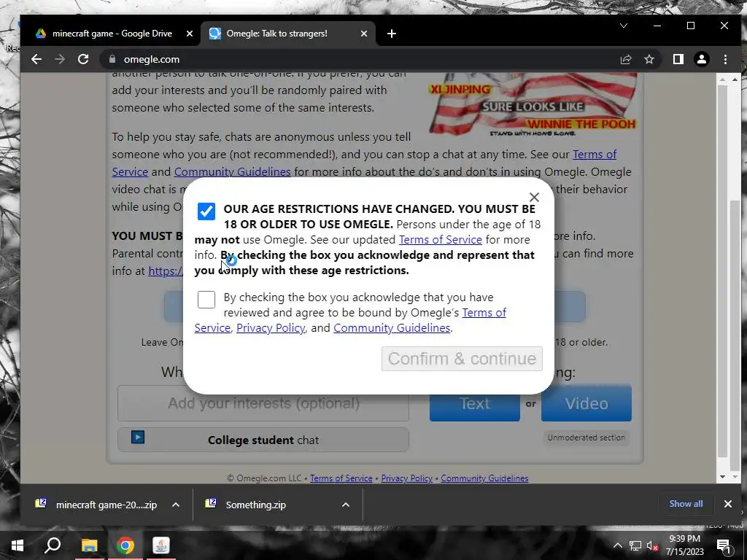Click Add your interests field
The image size is (747, 560).
pos(263,403)
